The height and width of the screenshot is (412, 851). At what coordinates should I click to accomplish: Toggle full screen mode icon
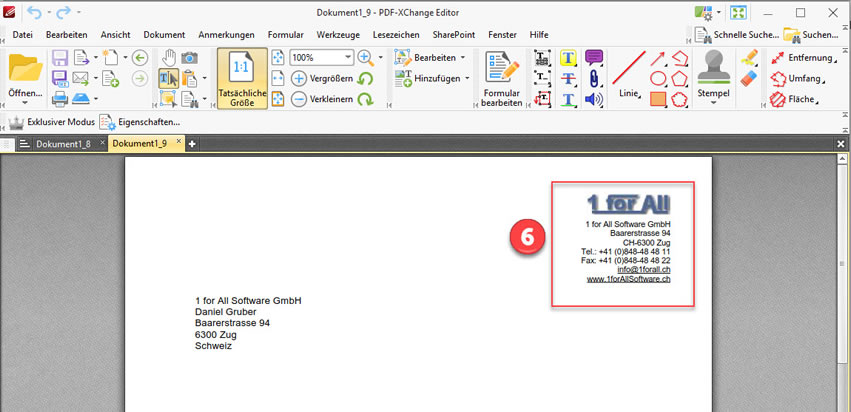click(737, 12)
